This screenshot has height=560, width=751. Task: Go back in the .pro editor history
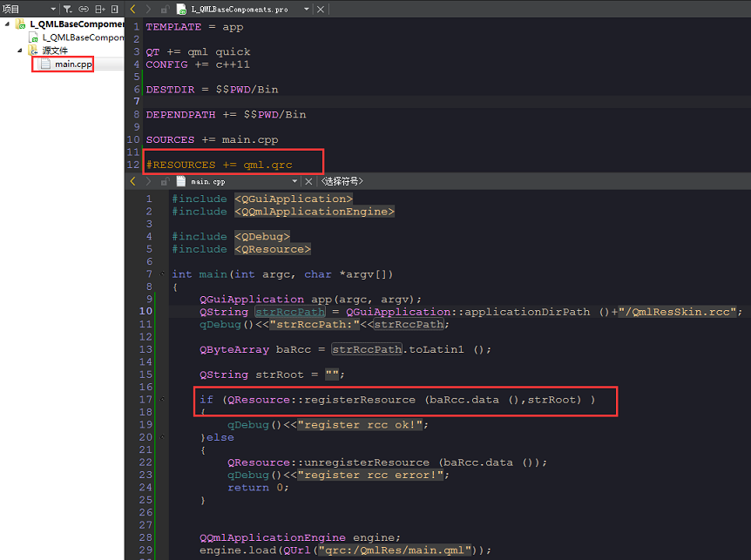pyautogui.click(x=132, y=9)
